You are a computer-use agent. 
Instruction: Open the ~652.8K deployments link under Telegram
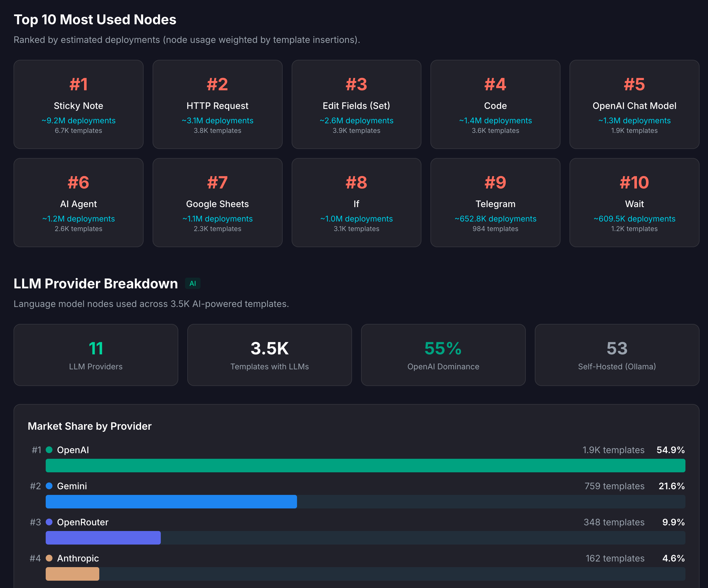[495, 218]
